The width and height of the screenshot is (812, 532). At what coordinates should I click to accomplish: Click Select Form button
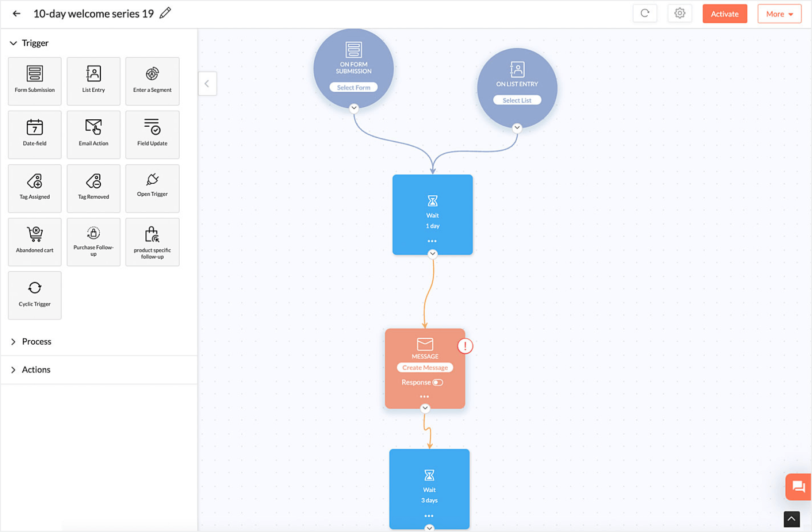click(353, 87)
